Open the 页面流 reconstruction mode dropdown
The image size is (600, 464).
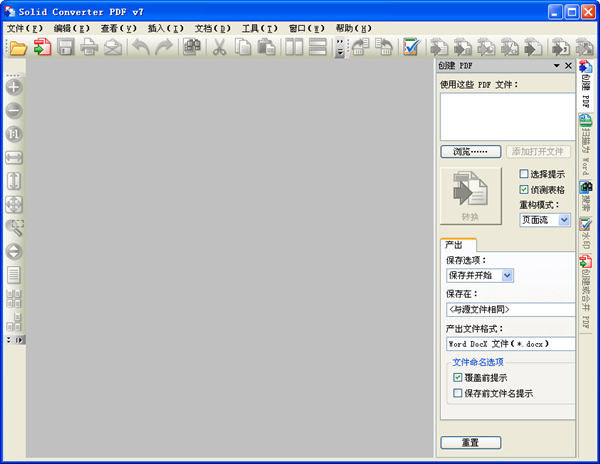point(564,220)
